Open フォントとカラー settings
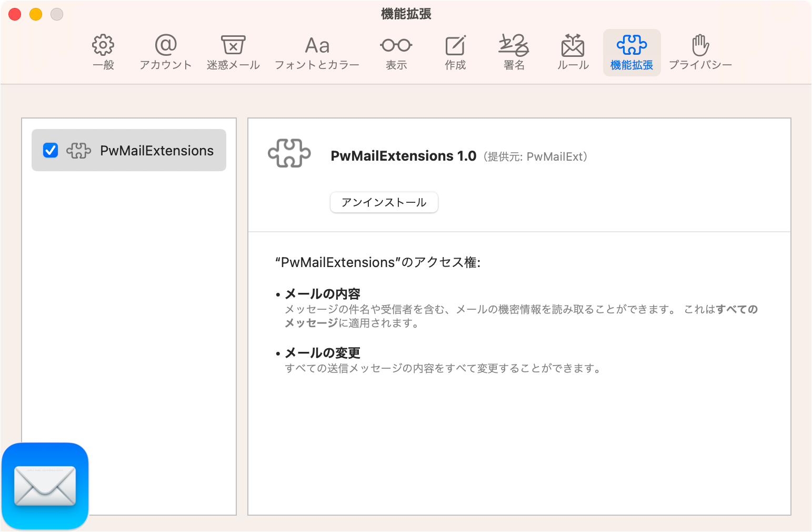Image resolution: width=812 pixels, height=532 pixels. pyautogui.click(x=316, y=51)
